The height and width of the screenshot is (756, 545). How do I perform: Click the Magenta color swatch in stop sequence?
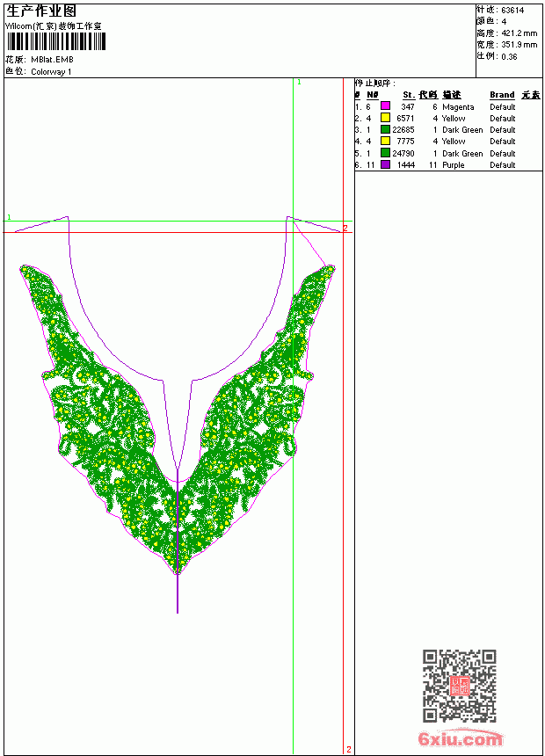click(385, 105)
